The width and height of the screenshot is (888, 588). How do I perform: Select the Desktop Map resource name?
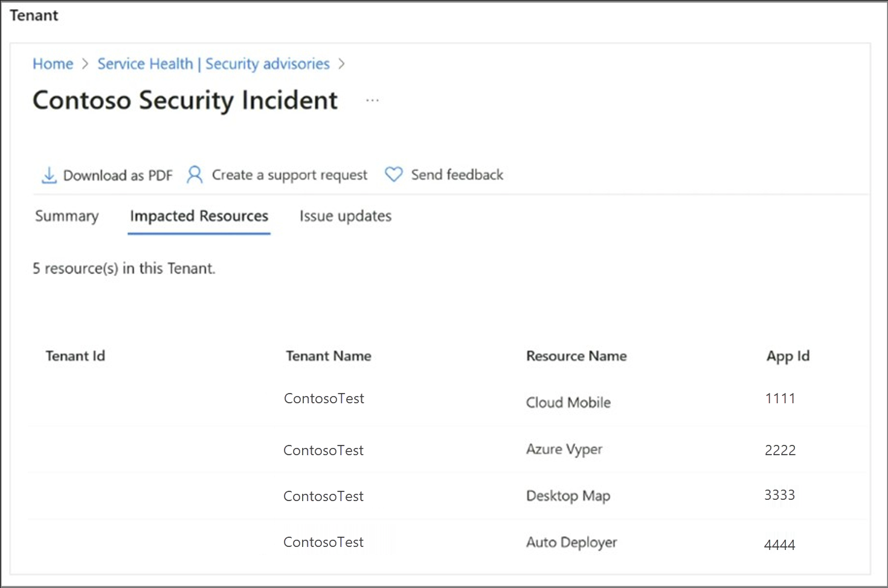(x=568, y=496)
